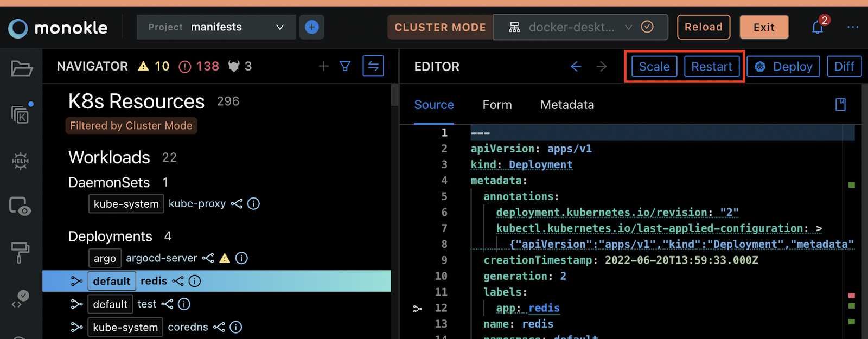
Task: Show incoming links for test deployment
Action: tap(76, 304)
